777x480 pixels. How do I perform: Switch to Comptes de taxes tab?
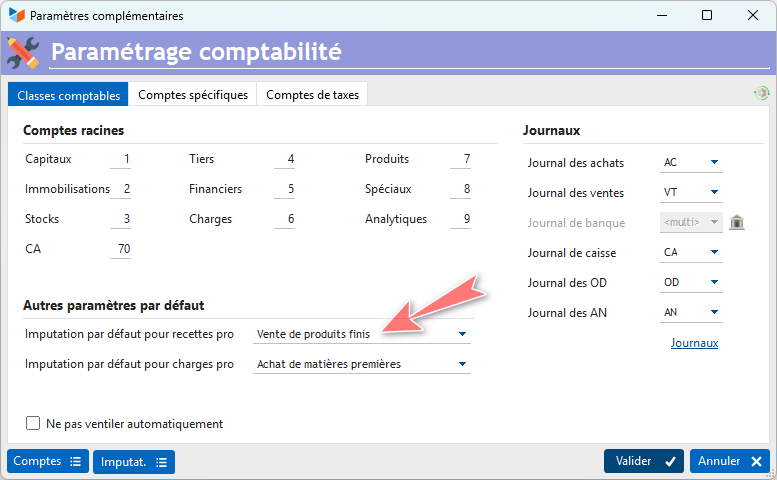coord(312,95)
